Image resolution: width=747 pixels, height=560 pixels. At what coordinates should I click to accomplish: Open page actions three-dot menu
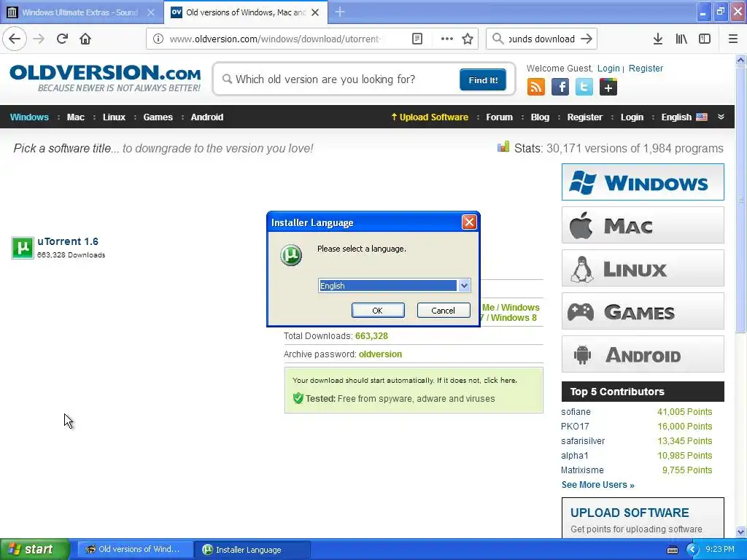click(447, 39)
